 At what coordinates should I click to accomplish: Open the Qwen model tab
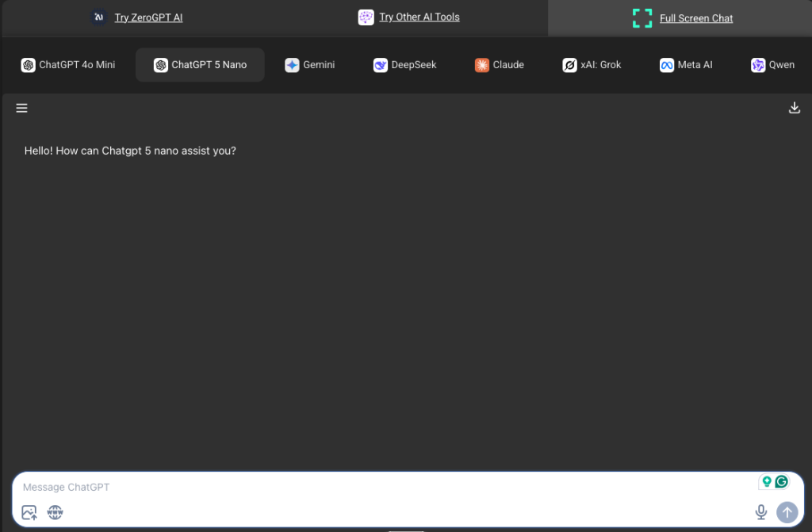[772, 65]
